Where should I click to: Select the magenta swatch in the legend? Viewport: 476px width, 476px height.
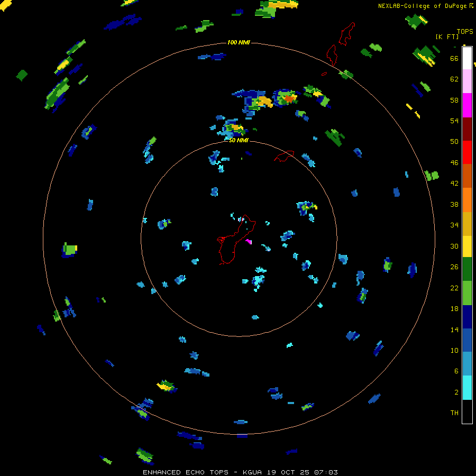(x=467, y=105)
